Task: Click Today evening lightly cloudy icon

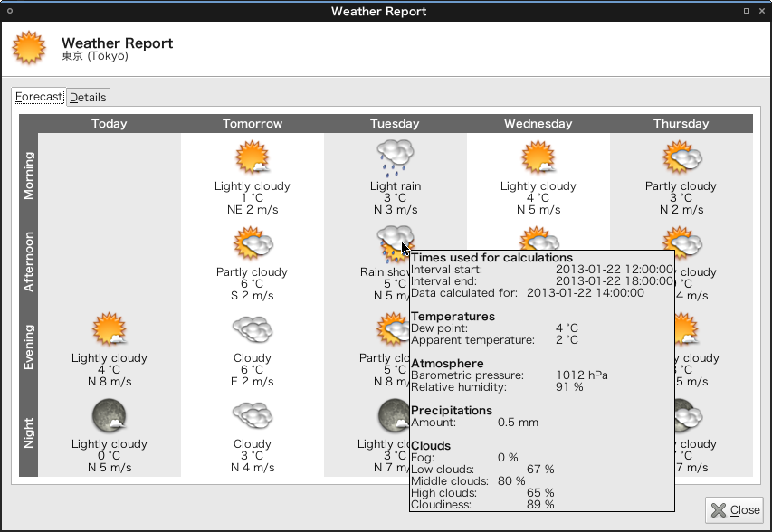Action: point(109,330)
